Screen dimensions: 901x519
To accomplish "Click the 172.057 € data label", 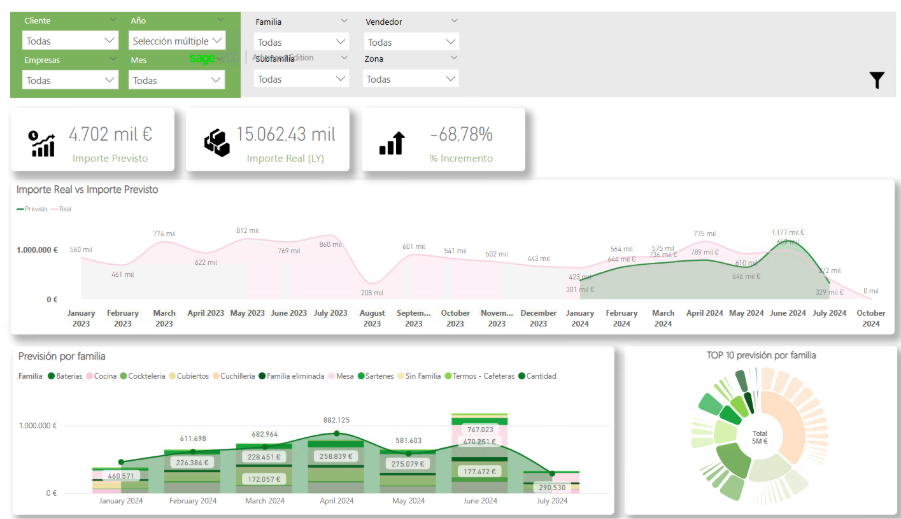I will (264, 479).
